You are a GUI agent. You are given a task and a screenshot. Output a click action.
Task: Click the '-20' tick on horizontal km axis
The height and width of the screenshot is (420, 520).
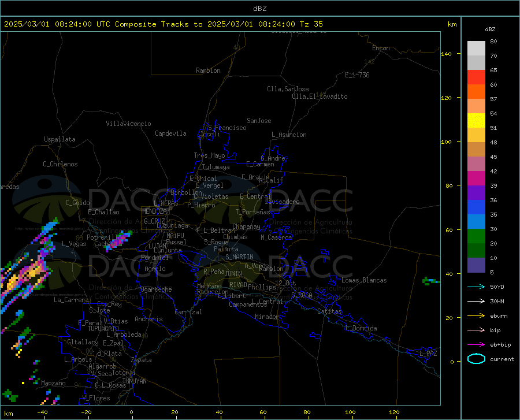tap(86, 412)
